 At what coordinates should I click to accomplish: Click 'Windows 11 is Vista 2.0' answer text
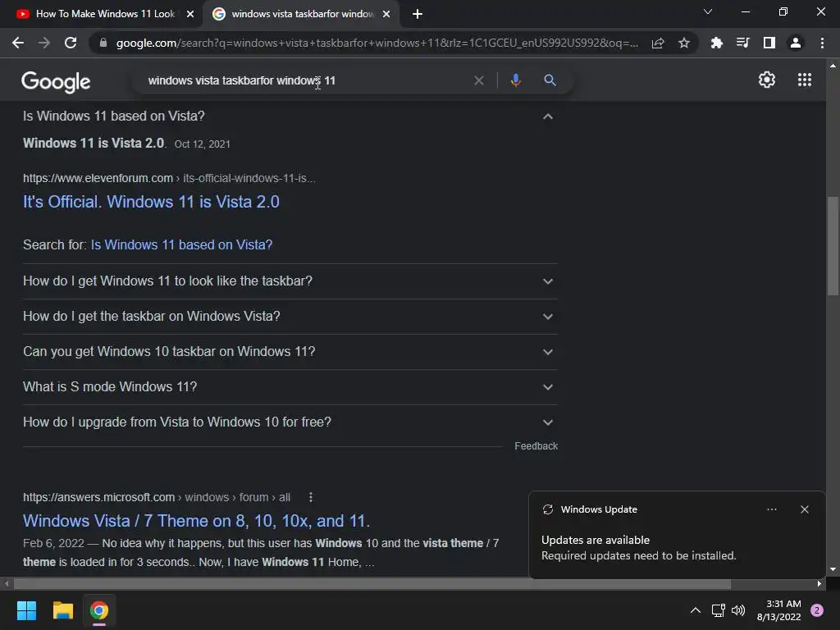pos(94,143)
